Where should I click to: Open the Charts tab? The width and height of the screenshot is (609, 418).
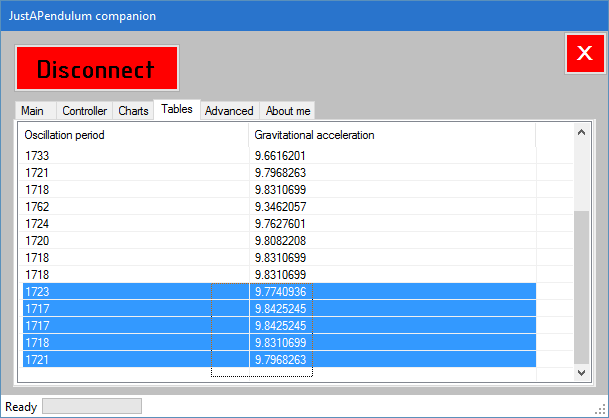tap(133, 111)
